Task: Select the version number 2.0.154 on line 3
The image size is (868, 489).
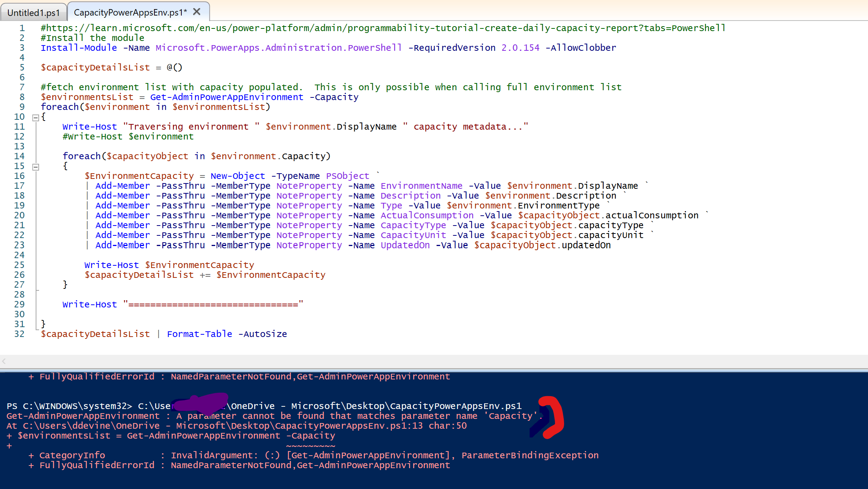Action: pyautogui.click(x=520, y=47)
